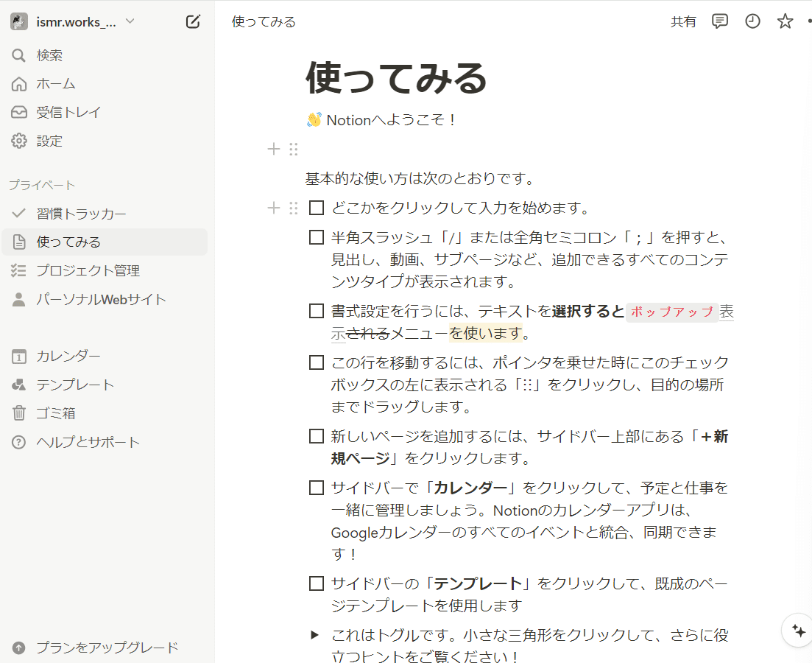Click the strikethrough される text
The height and width of the screenshot is (663, 812).
pyautogui.click(x=367, y=333)
